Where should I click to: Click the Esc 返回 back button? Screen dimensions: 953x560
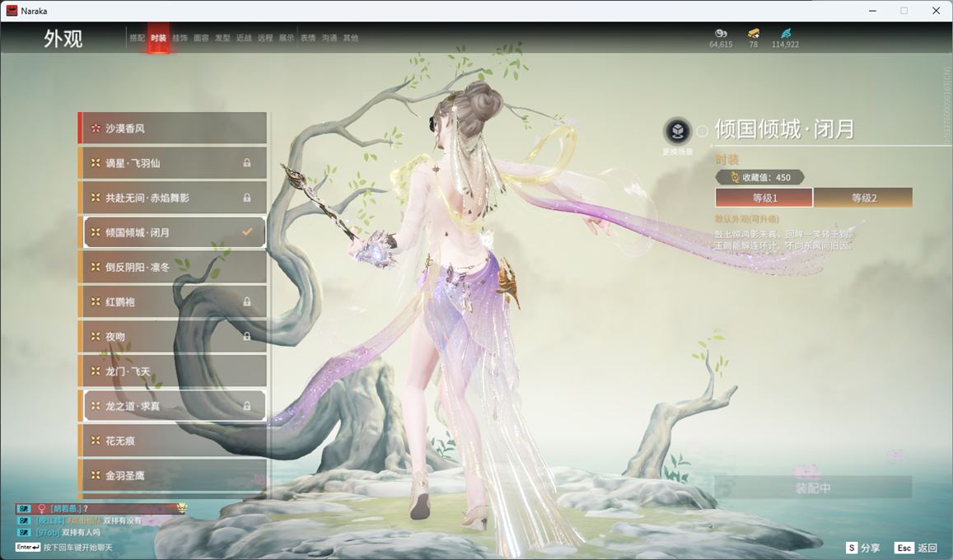pyautogui.click(x=917, y=548)
